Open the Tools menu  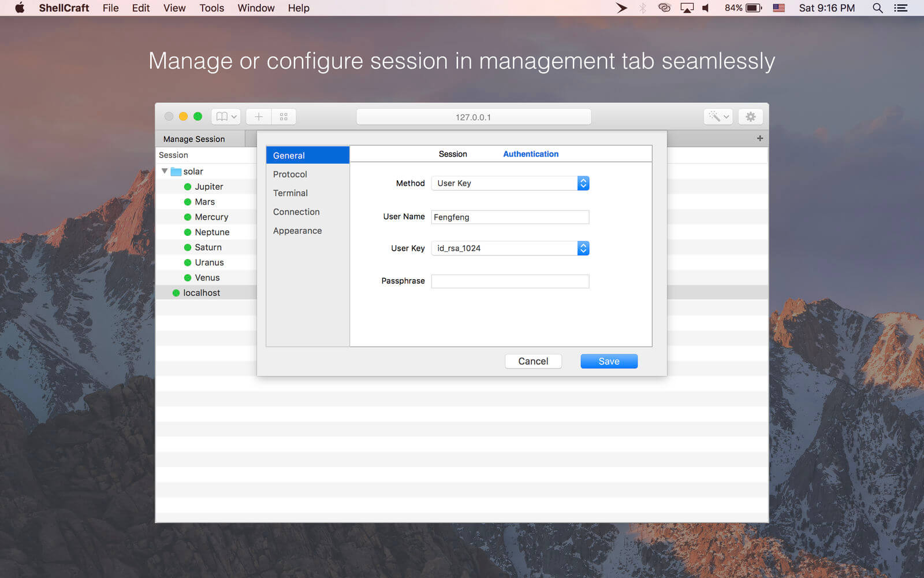[x=211, y=8]
